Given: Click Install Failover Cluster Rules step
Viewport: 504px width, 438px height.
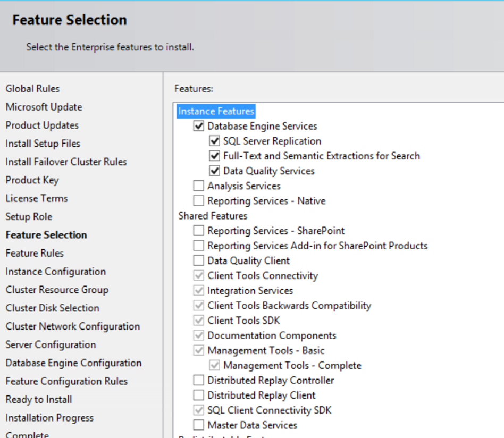Looking at the screenshot, I should tap(66, 162).
